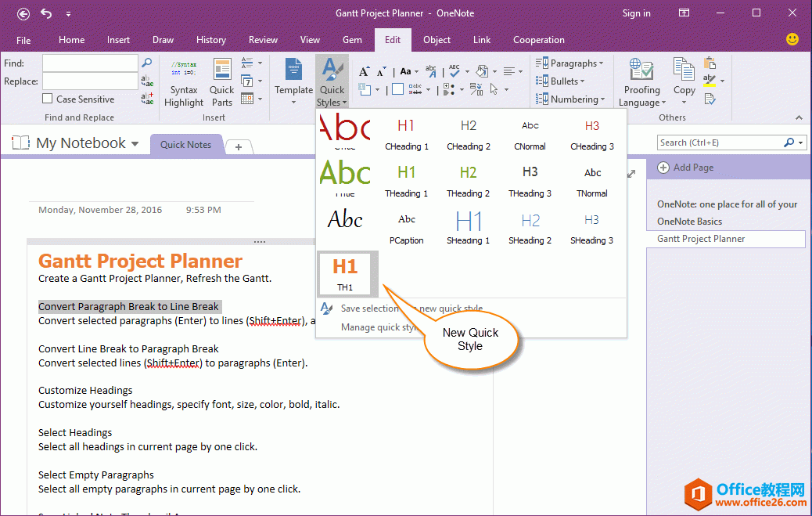
Task: Expand the Paragraphs dropdown
Action: 569,63
